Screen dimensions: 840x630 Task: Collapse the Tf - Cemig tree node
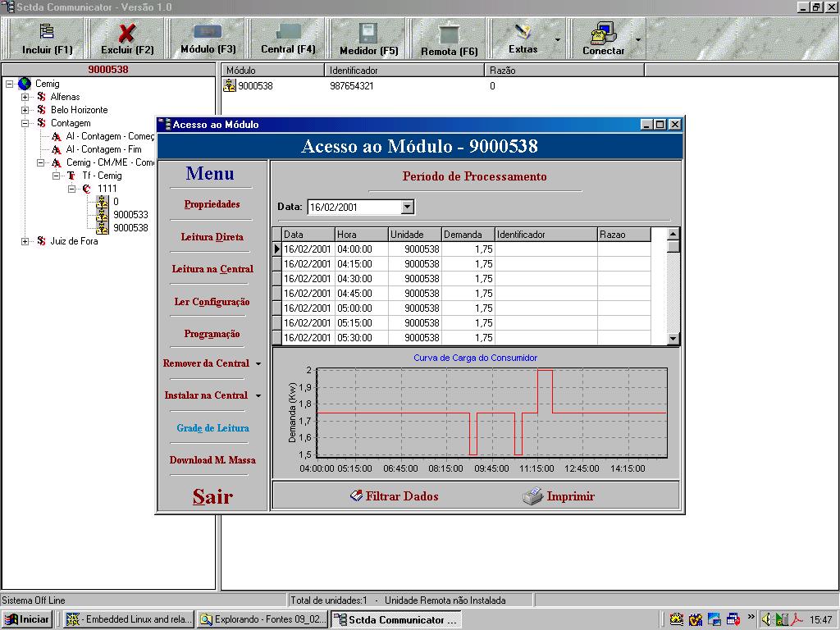pyautogui.click(x=57, y=176)
